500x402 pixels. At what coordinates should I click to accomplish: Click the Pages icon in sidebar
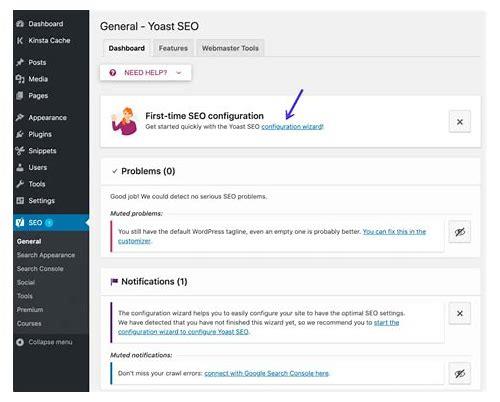point(20,96)
